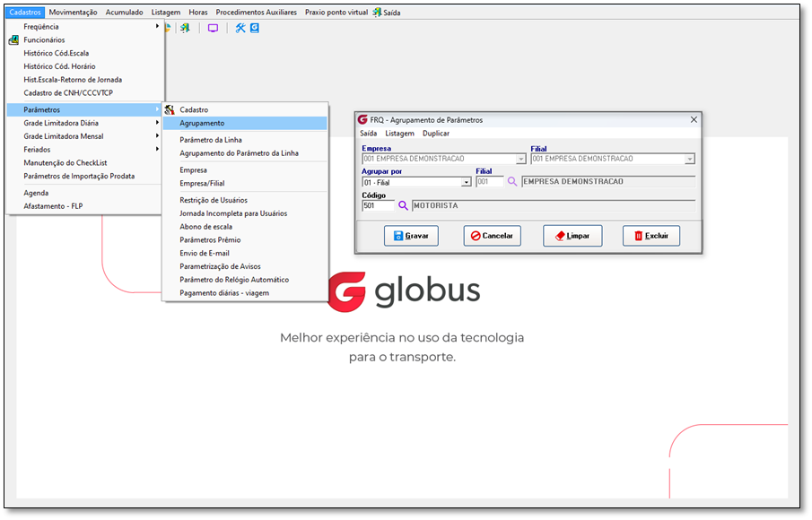812x520 pixels.
Task: Click the magnifier next to Código 501
Action: point(403,205)
